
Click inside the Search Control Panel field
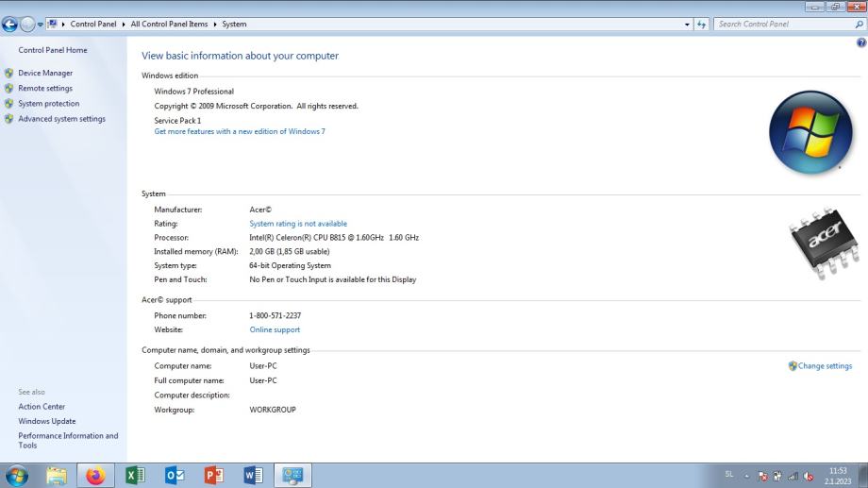(x=785, y=25)
